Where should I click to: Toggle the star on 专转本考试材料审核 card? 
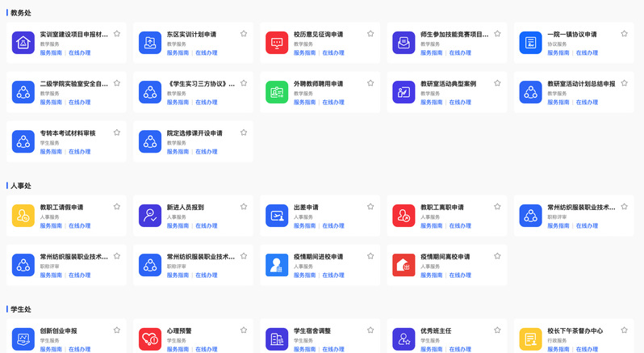click(117, 132)
